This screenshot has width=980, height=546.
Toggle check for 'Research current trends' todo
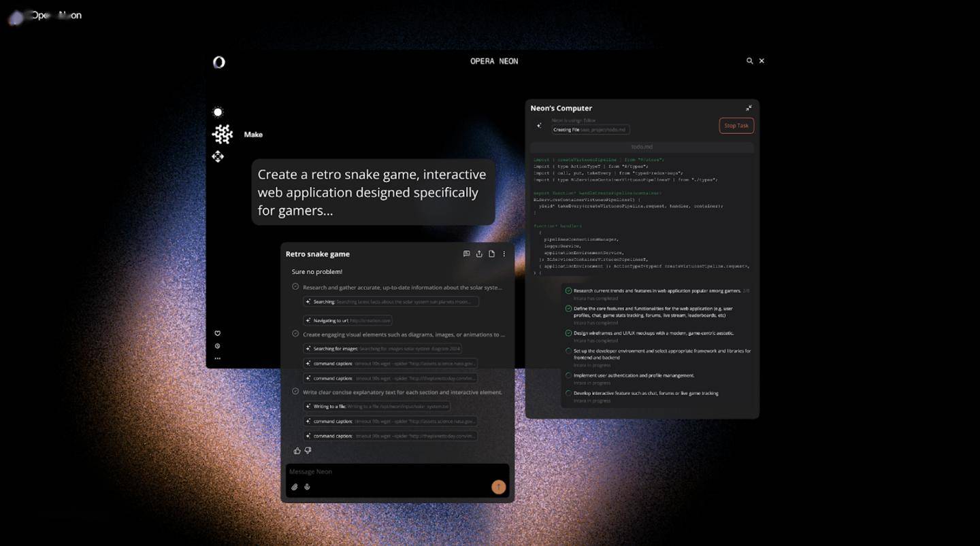coord(568,290)
